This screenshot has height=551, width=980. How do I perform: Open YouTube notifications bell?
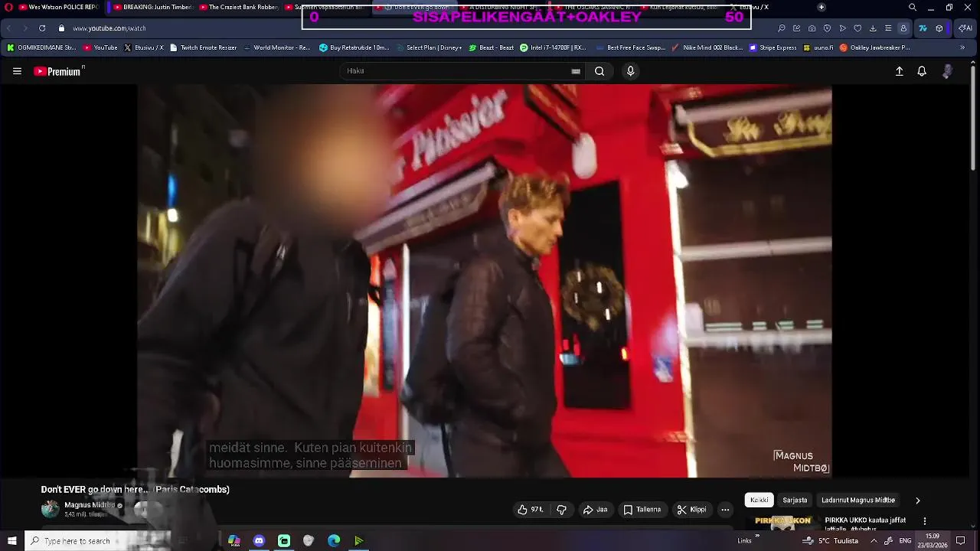[922, 71]
